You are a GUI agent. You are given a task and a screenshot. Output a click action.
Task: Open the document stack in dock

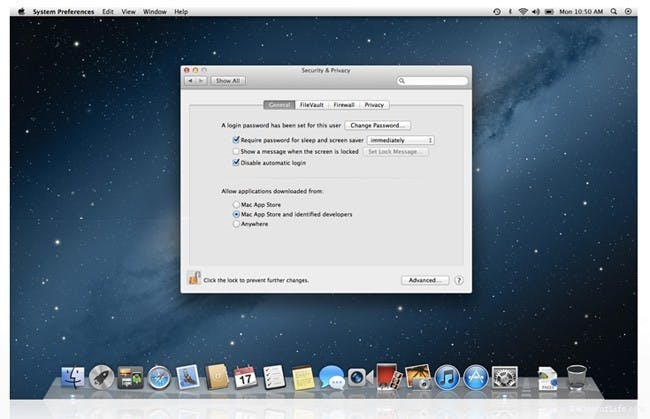point(547,378)
